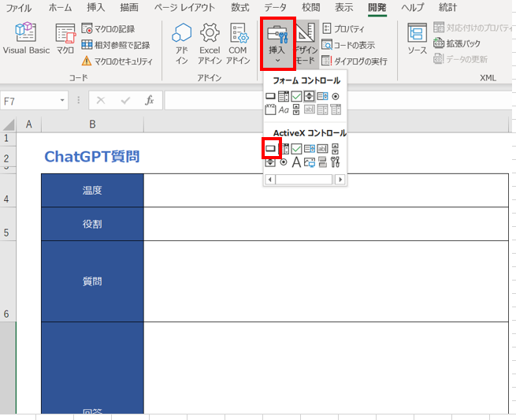This screenshot has width=516, height=420.
Task: Insert an ActiveX list box
Action: [309, 149]
